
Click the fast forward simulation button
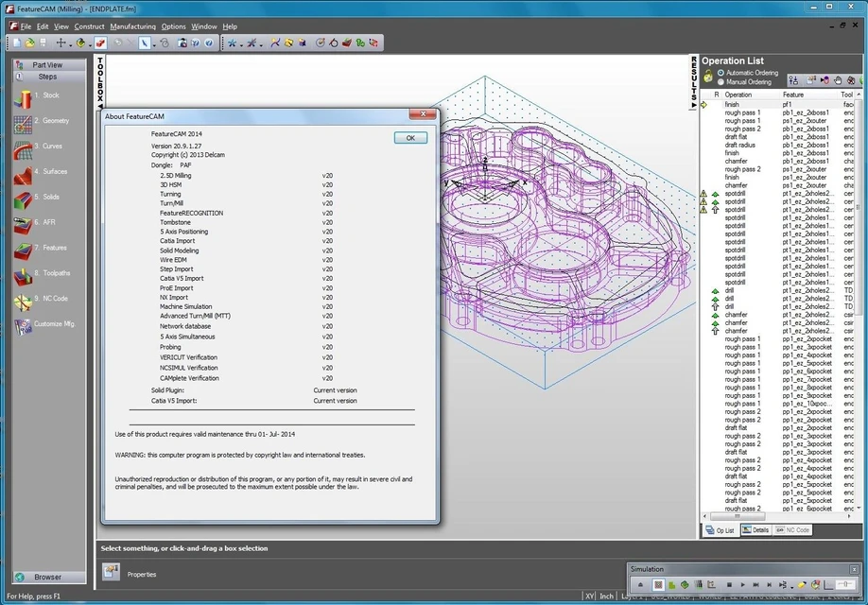756,584
